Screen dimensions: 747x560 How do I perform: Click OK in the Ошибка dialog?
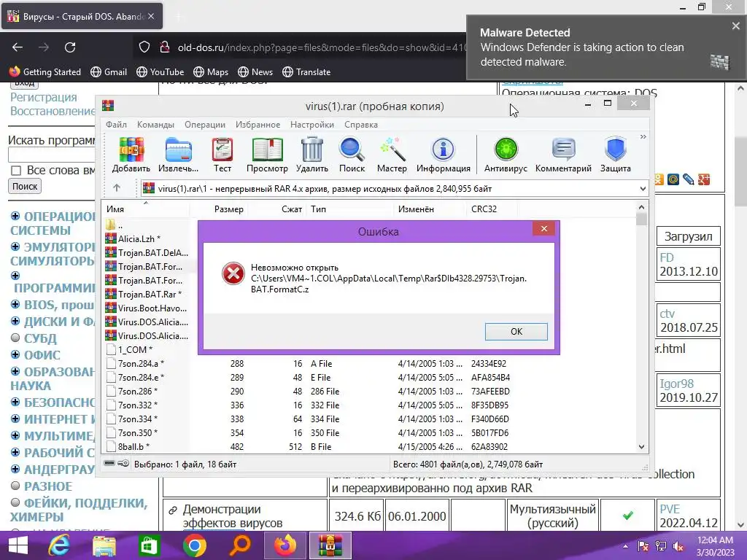coord(516,332)
